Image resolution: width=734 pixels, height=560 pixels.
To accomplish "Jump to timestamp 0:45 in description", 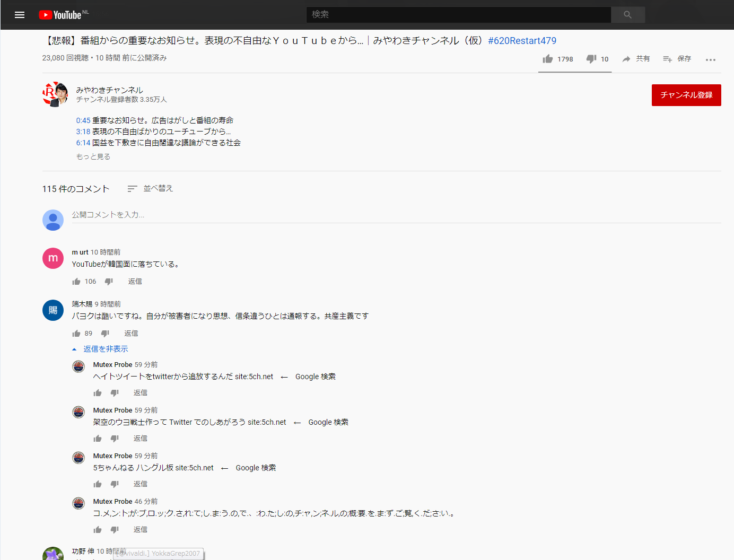I will [x=83, y=120].
